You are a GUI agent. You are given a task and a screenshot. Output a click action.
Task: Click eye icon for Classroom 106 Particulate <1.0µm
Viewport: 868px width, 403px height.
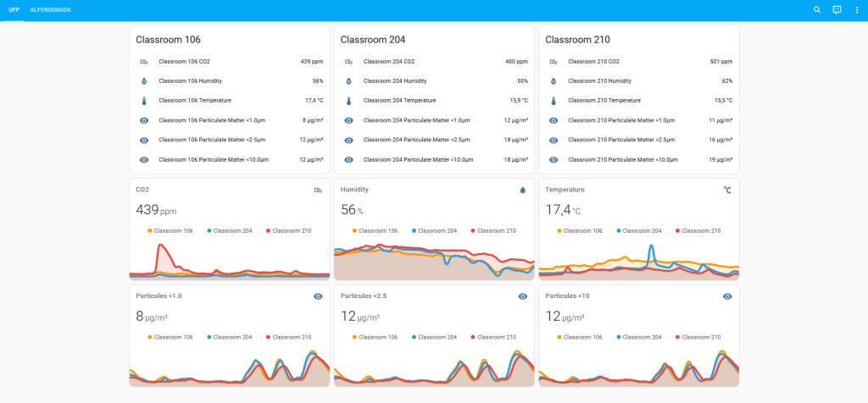point(144,120)
